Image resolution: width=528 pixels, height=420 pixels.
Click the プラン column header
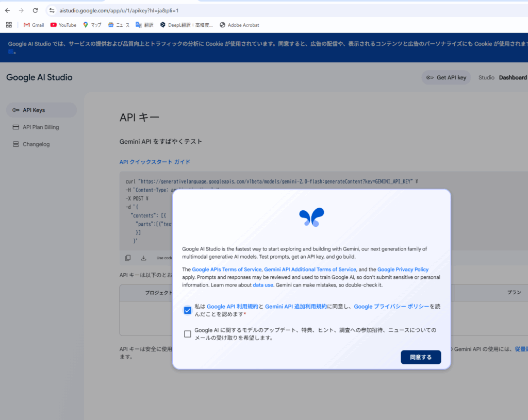click(514, 292)
